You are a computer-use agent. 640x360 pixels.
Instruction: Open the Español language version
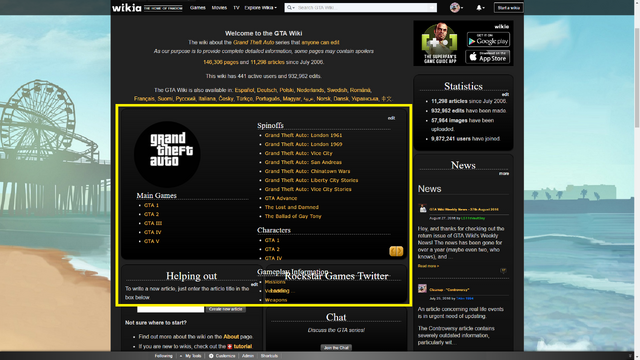click(244, 90)
